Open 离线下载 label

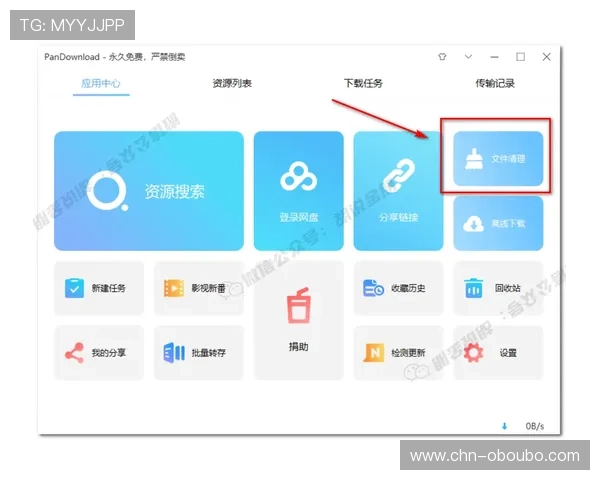[508, 224]
